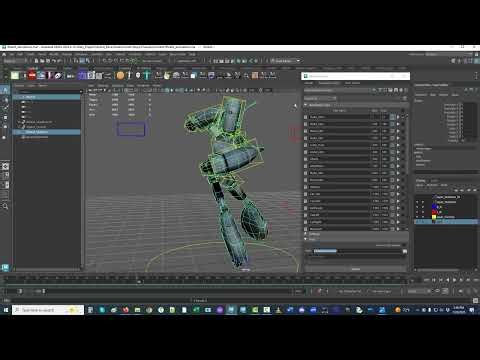Choose the single-pane quick layout button

(6, 166)
